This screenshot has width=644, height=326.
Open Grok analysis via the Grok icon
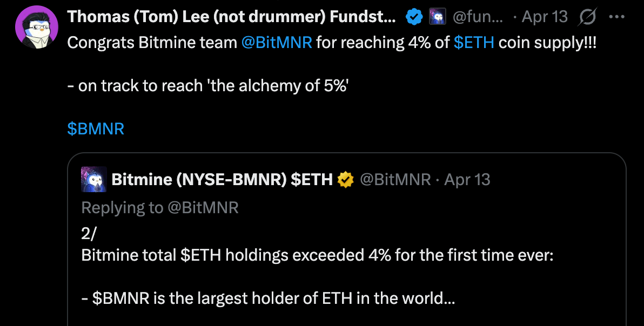click(x=588, y=16)
